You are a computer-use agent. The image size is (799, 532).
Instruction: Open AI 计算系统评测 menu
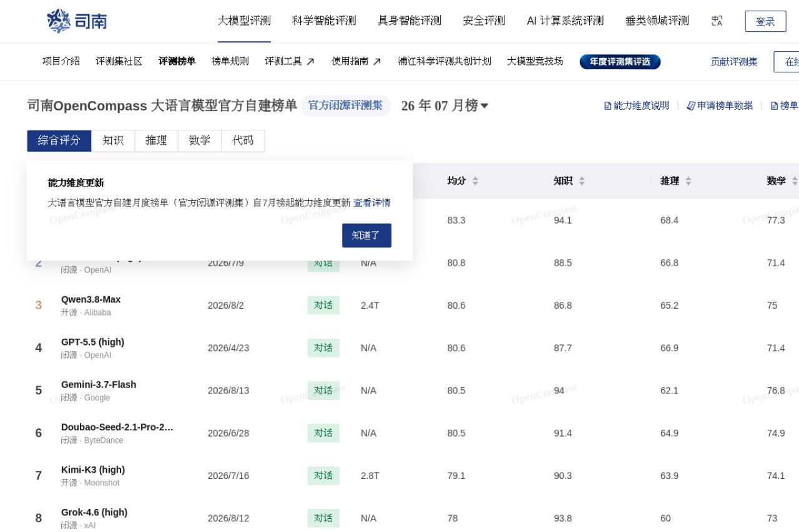(566, 21)
